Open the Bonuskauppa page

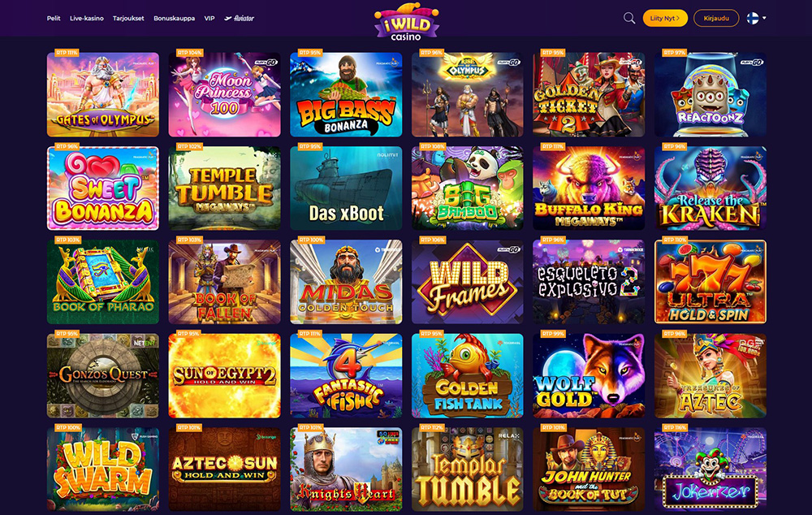pyautogui.click(x=174, y=18)
